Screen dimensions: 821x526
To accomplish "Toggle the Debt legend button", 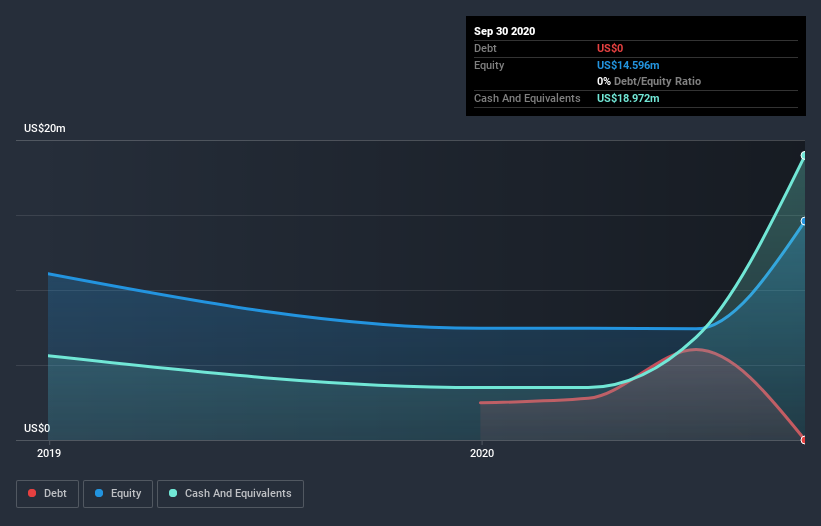I will click(x=48, y=494).
